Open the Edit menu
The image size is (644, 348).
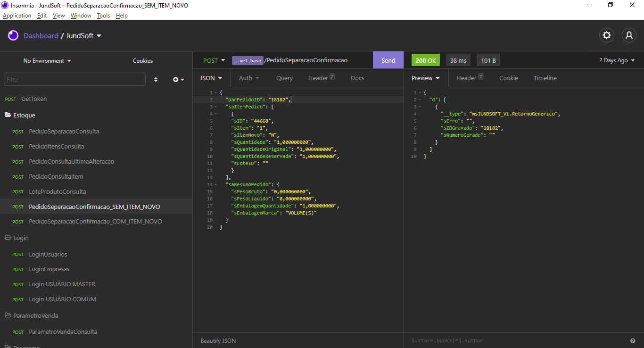click(x=42, y=16)
